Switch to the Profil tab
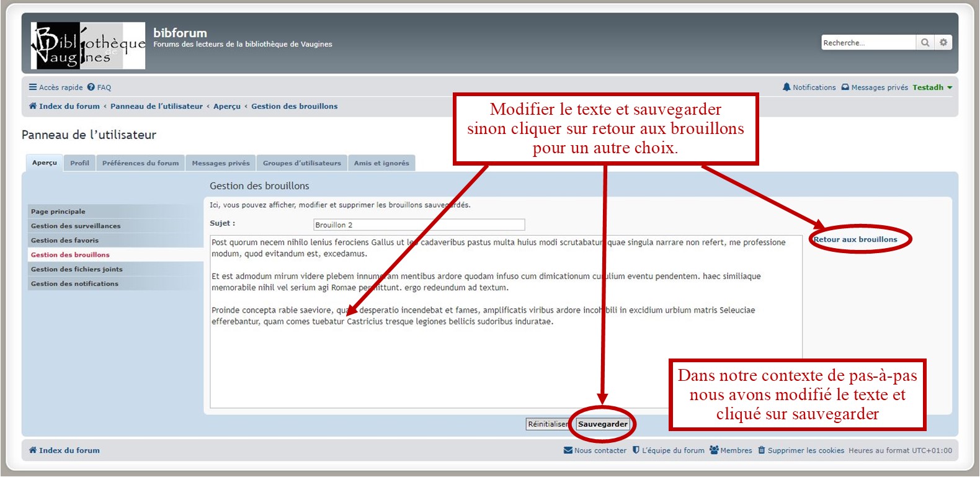The width and height of the screenshot is (980, 477). click(x=79, y=163)
